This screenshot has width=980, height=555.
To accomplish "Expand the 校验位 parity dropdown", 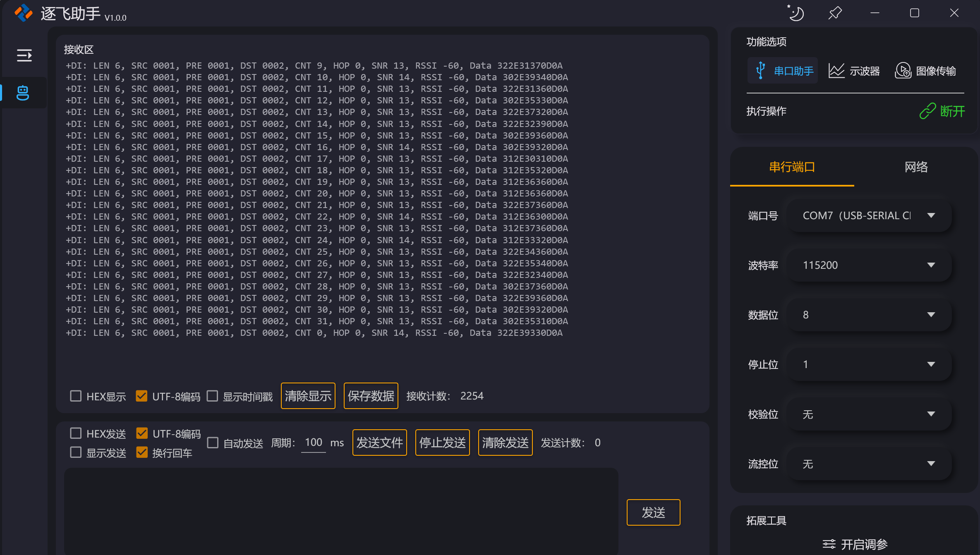I will pyautogui.click(x=869, y=414).
